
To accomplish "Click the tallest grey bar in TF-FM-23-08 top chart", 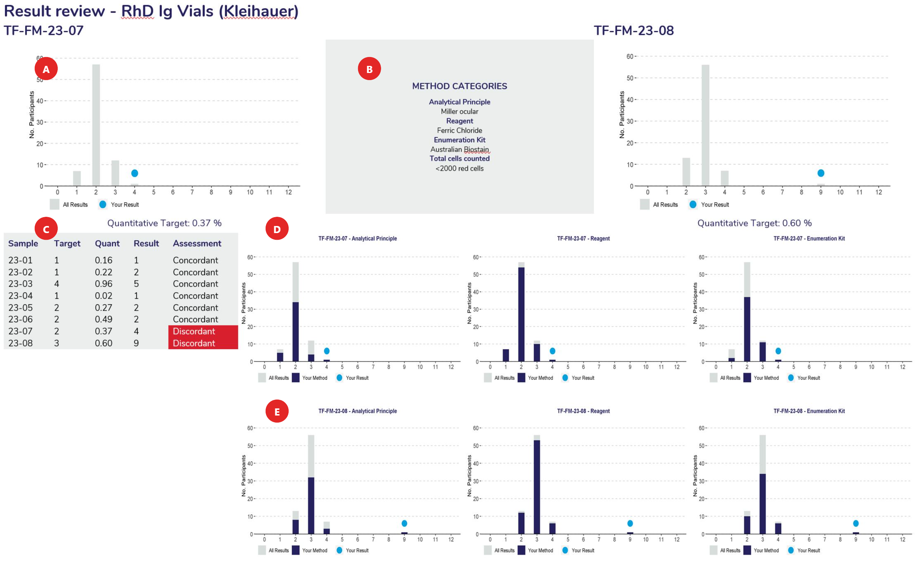I will (x=705, y=125).
